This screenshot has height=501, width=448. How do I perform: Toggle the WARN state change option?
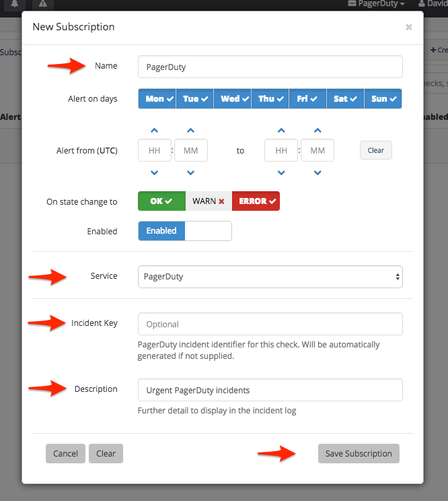pos(209,201)
